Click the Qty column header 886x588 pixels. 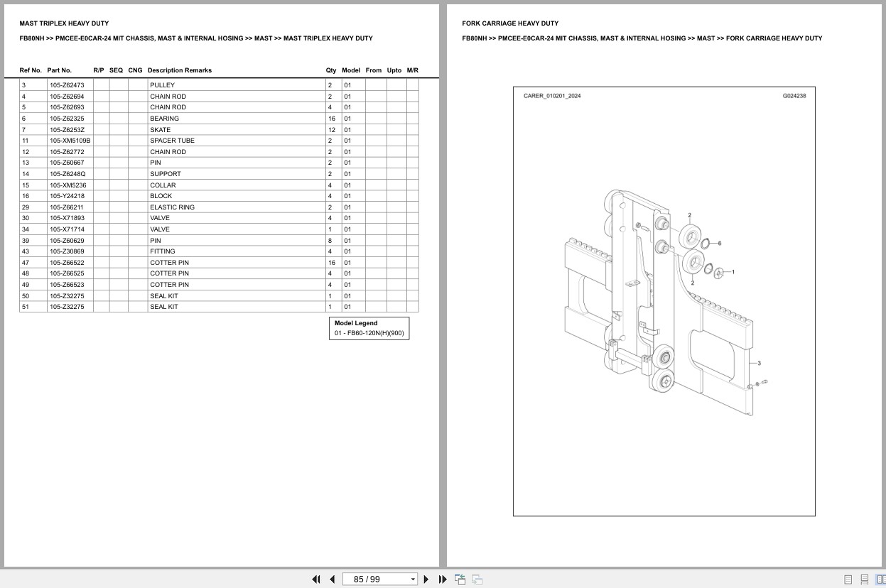point(331,70)
